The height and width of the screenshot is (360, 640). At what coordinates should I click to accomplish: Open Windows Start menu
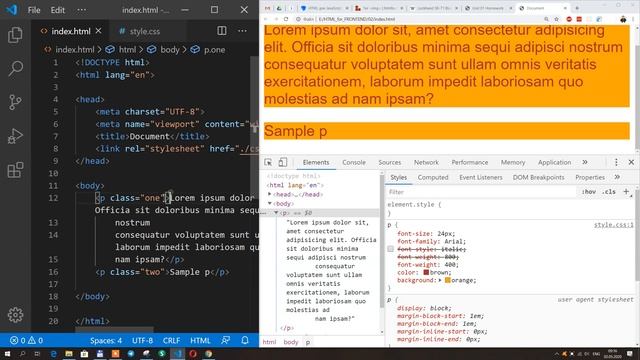point(7,353)
